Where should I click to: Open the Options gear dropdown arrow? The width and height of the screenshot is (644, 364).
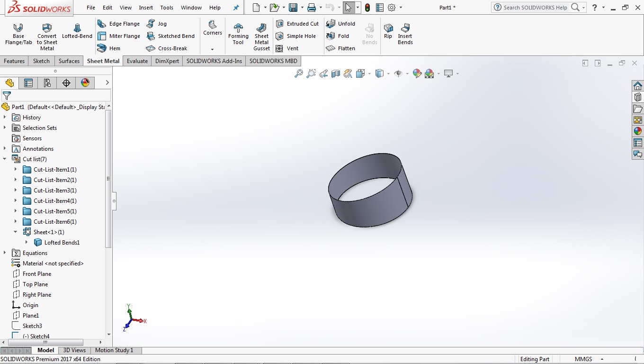click(x=401, y=8)
